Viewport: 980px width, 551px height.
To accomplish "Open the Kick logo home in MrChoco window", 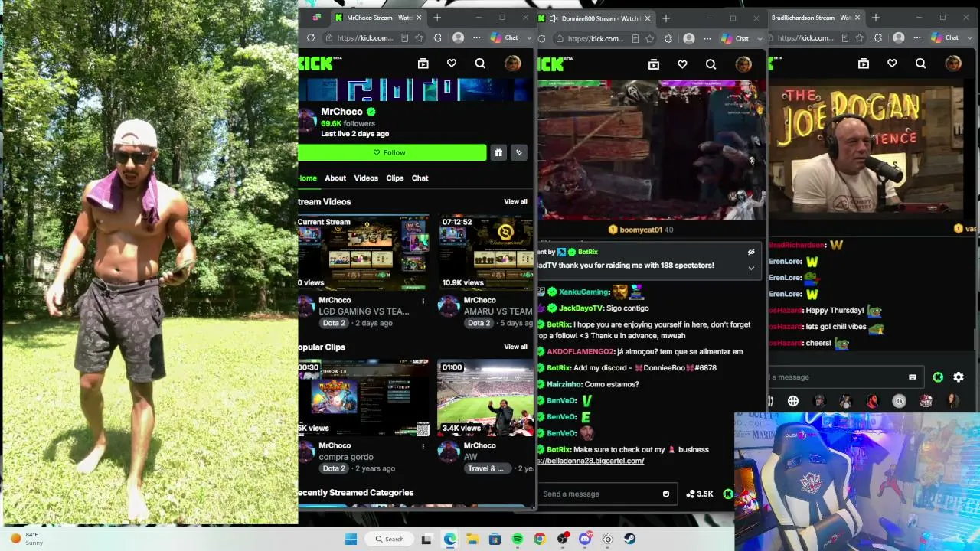I will pos(315,64).
